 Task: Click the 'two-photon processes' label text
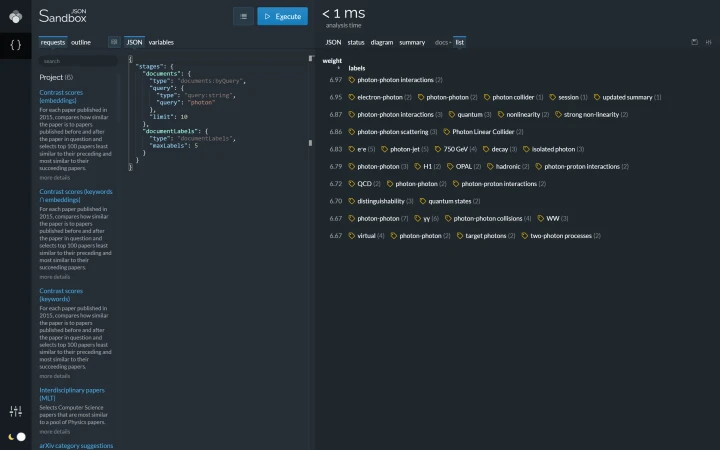point(561,236)
